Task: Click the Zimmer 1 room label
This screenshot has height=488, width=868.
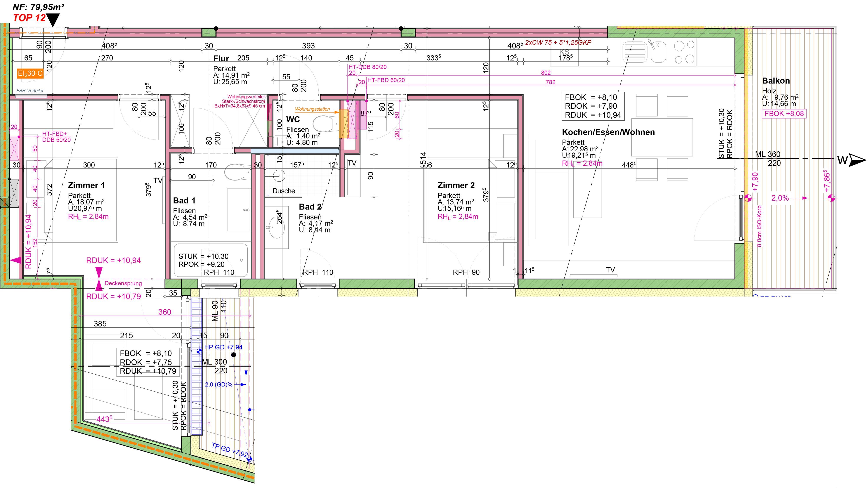Action: click(x=86, y=185)
